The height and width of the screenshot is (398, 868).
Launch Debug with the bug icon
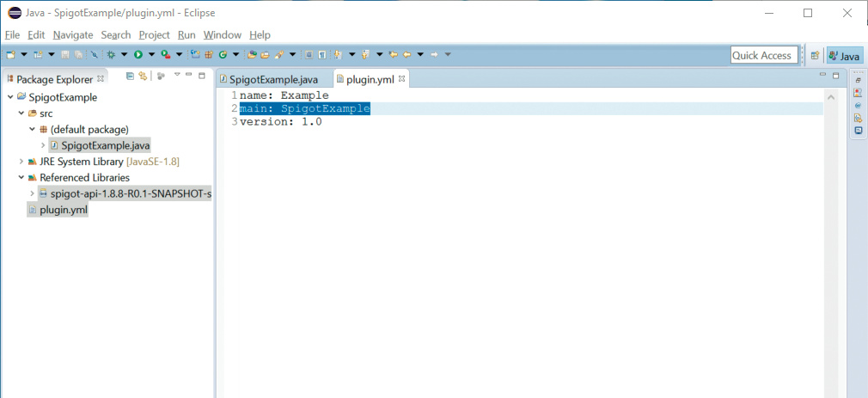click(111, 55)
